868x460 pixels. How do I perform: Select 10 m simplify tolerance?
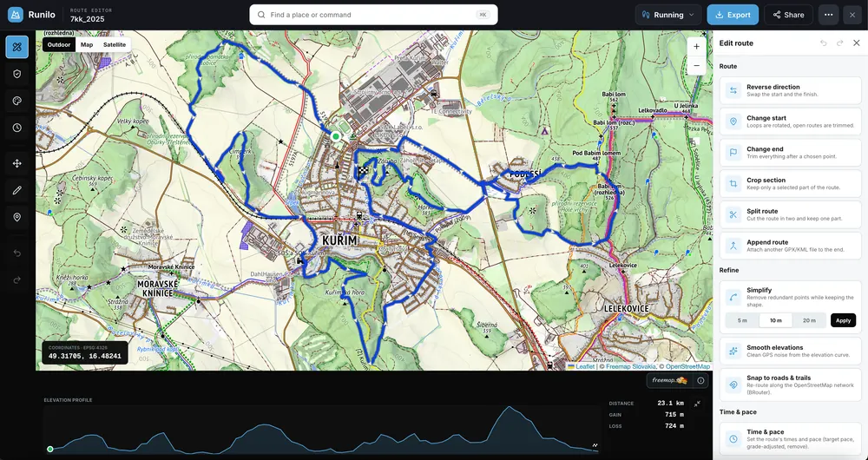(x=775, y=320)
